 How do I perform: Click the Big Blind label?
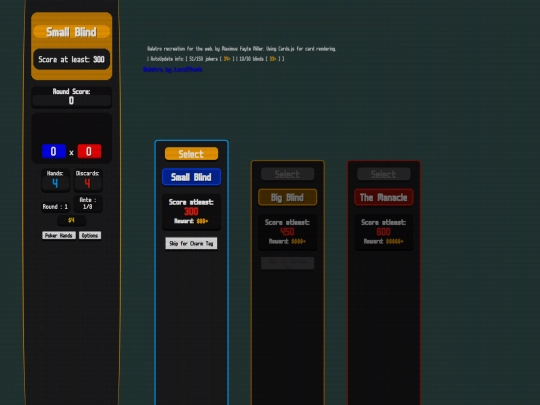[x=287, y=197]
